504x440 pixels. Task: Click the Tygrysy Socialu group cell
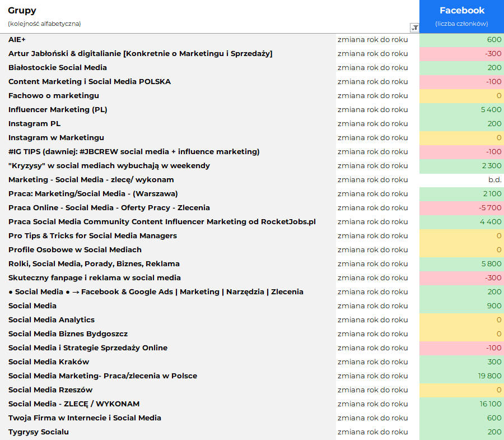pyautogui.click(x=39, y=432)
